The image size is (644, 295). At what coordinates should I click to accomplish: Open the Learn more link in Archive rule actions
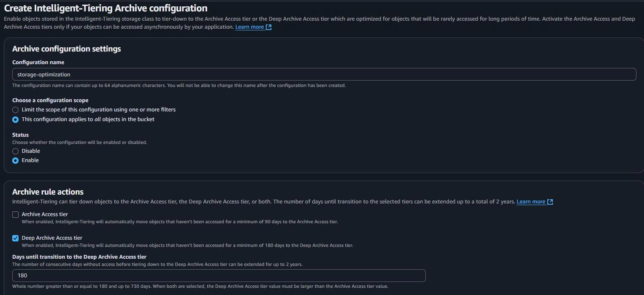click(x=532, y=201)
